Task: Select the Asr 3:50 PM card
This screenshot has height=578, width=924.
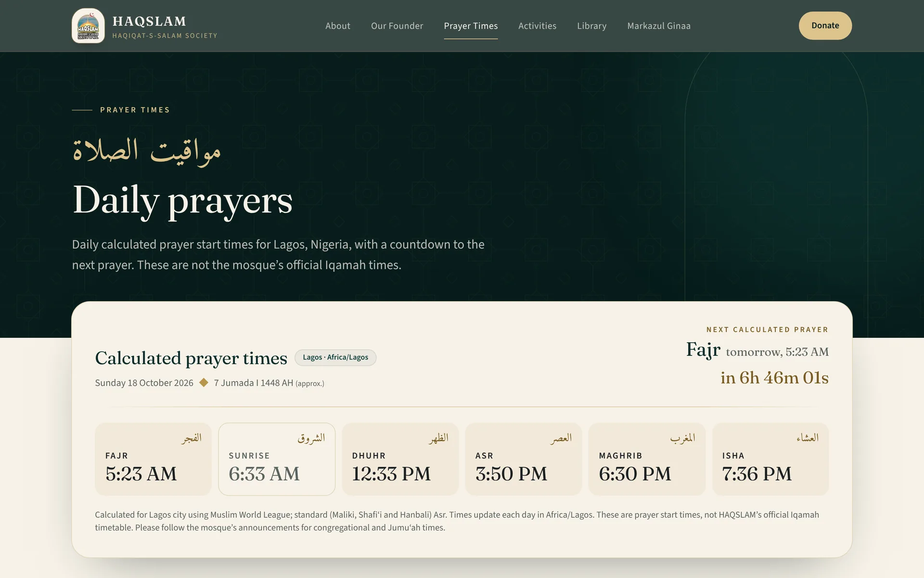Action: [x=524, y=459]
